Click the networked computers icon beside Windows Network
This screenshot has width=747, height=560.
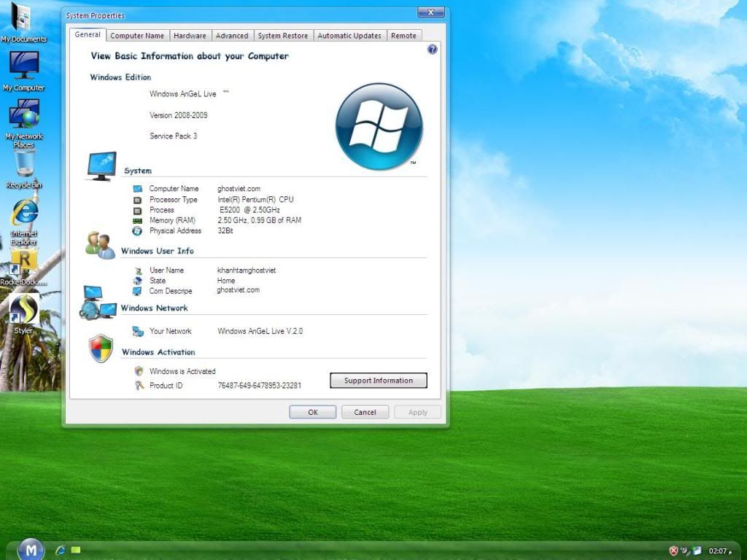(x=98, y=303)
